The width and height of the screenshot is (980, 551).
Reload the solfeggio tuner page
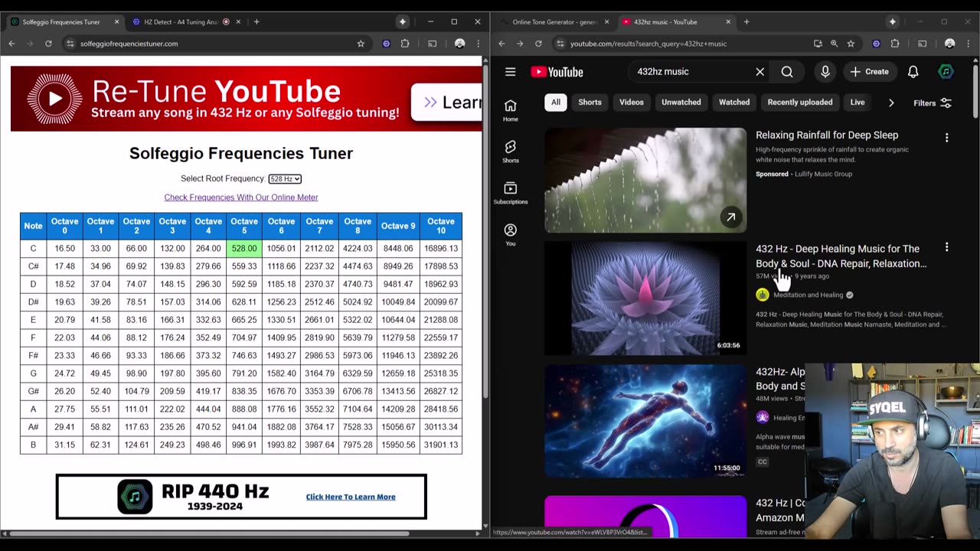point(48,44)
